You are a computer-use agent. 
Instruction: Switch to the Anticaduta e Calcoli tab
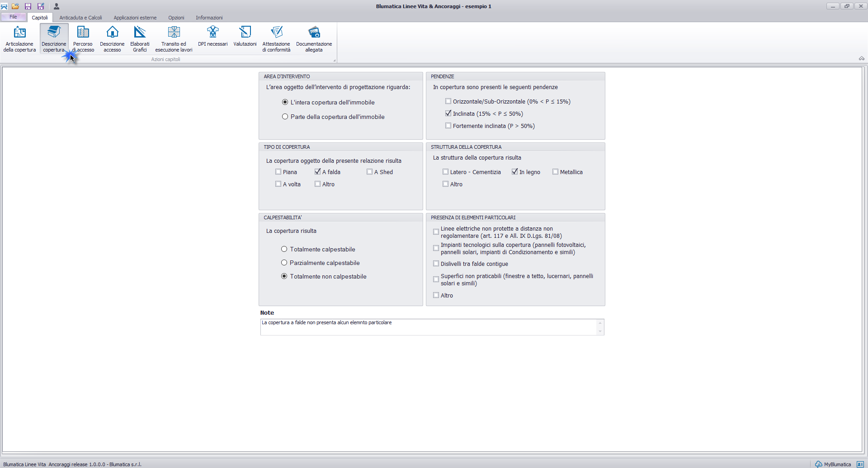tap(80, 18)
